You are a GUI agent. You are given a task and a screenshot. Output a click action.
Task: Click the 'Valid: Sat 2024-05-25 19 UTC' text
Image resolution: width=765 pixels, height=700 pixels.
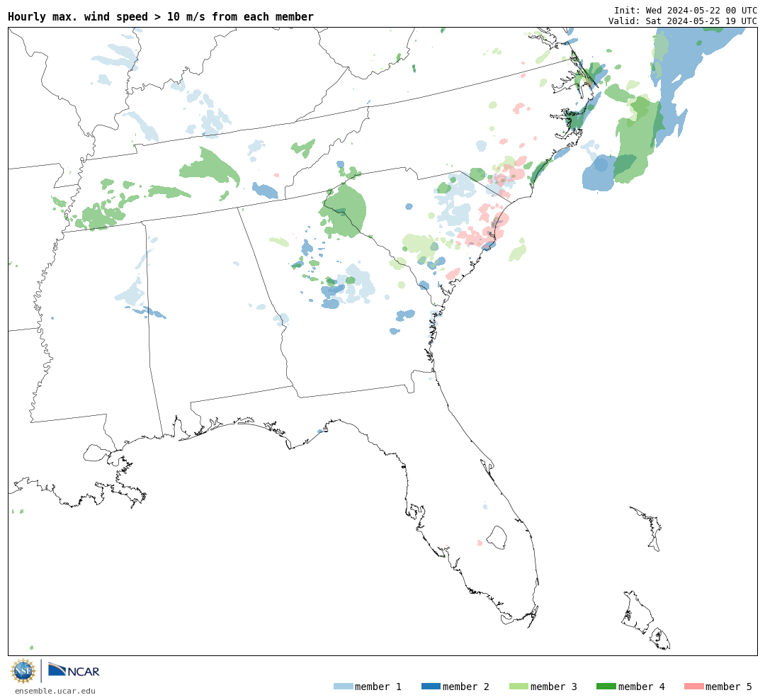pos(683,21)
